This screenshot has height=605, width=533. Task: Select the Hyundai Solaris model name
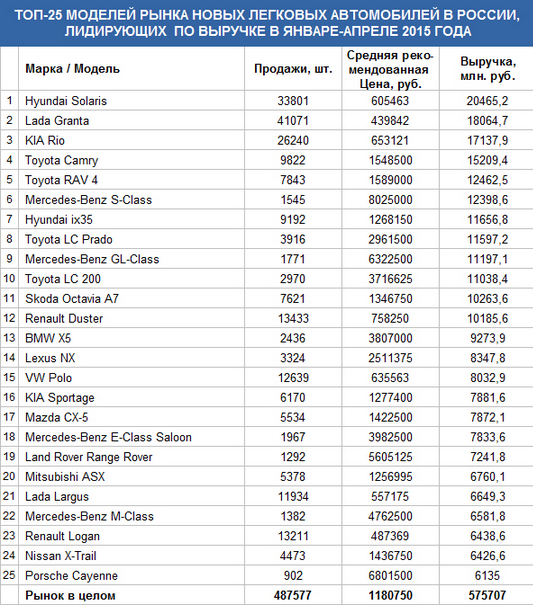66,101
